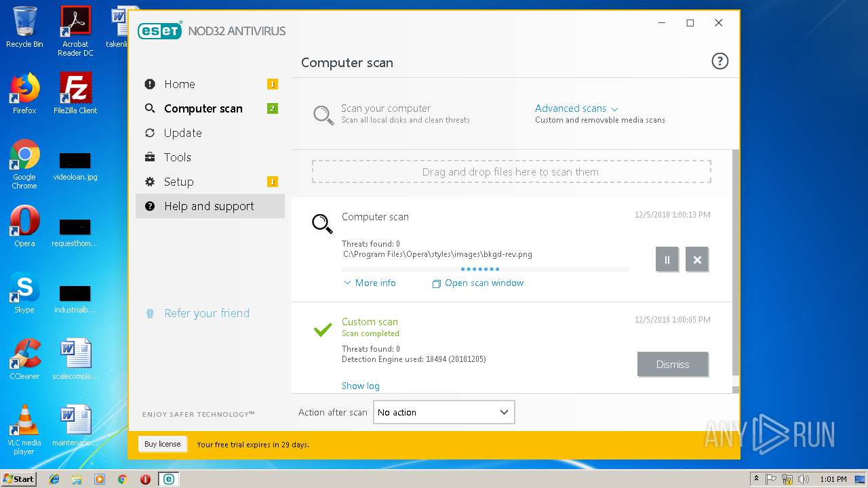Click the ESET logo

160,30
